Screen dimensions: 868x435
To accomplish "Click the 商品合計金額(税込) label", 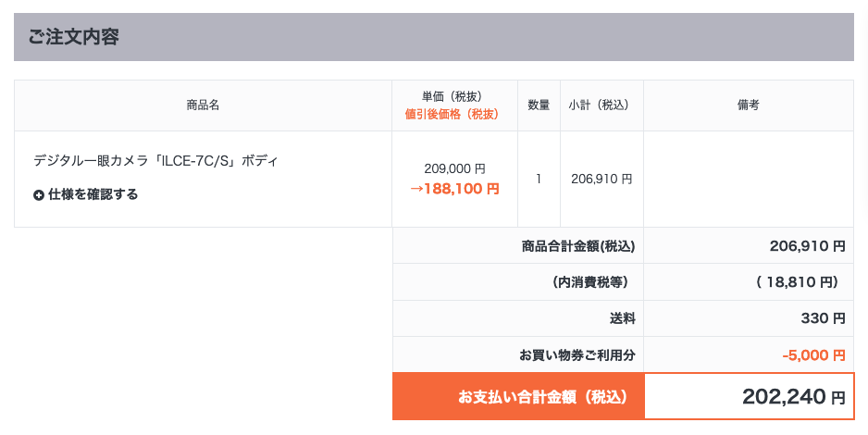I will [578, 245].
